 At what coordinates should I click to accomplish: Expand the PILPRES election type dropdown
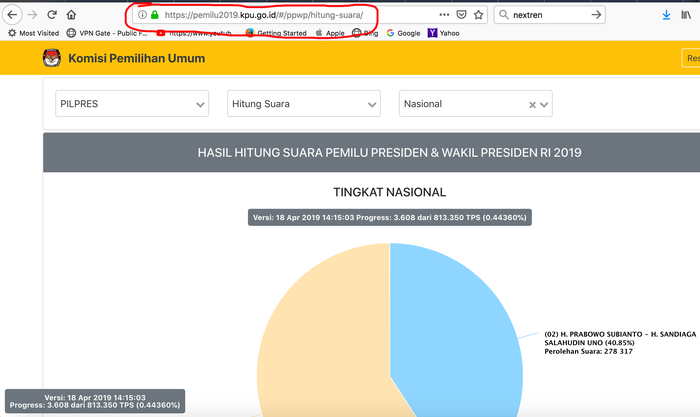[132, 104]
